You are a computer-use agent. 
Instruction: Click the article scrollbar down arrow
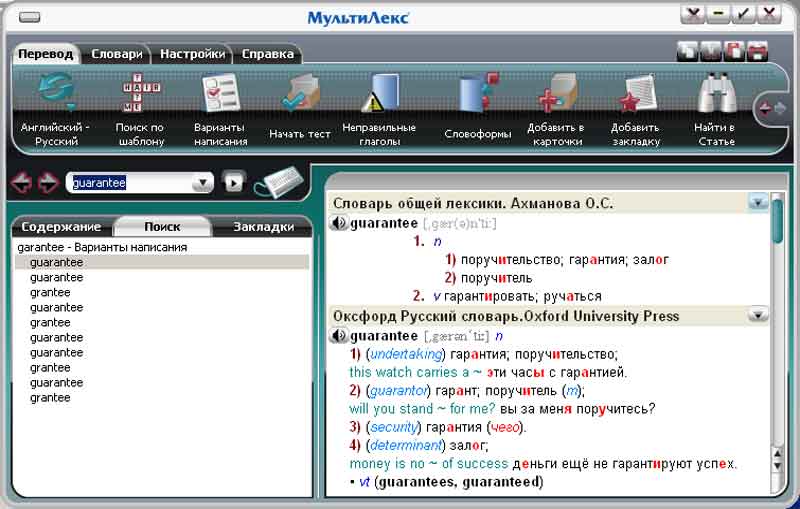coord(777,466)
